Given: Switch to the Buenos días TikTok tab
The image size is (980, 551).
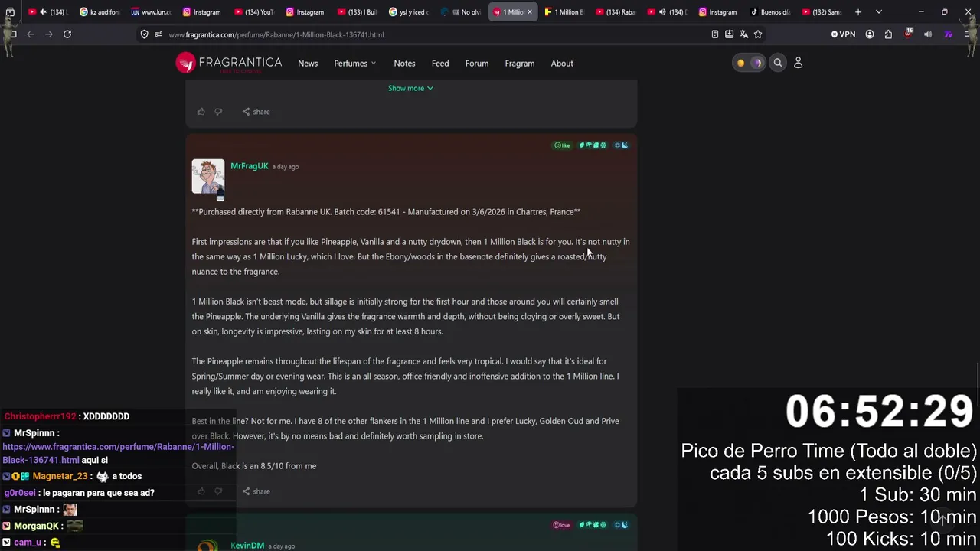Looking at the screenshot, I should (770, 12).
